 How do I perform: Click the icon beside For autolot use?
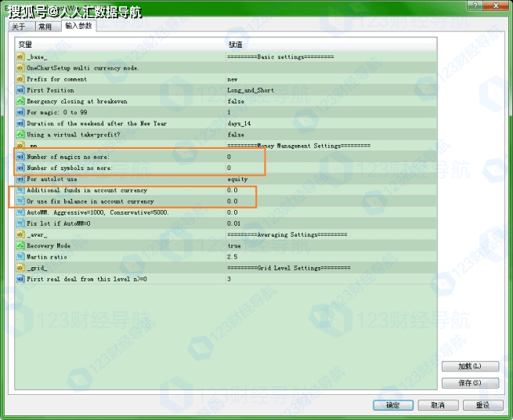point(20,179)
